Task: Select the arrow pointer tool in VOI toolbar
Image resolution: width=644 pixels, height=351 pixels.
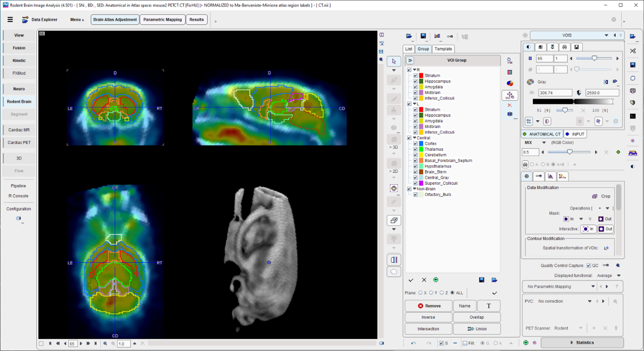Action: click(393, 61)
